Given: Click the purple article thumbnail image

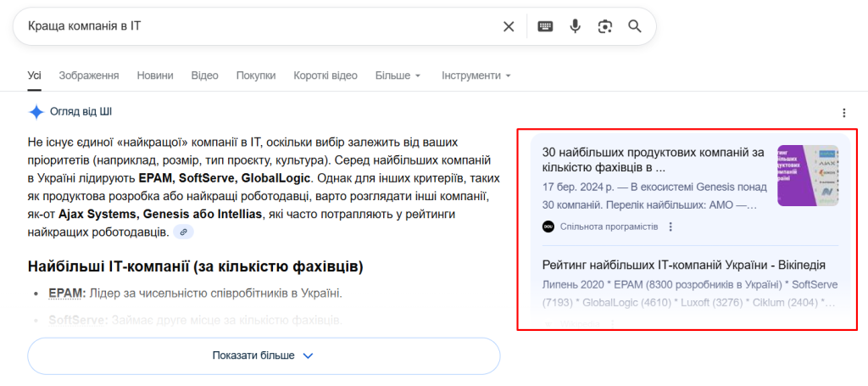Looking at the screenshot, I should click(808, 175).
